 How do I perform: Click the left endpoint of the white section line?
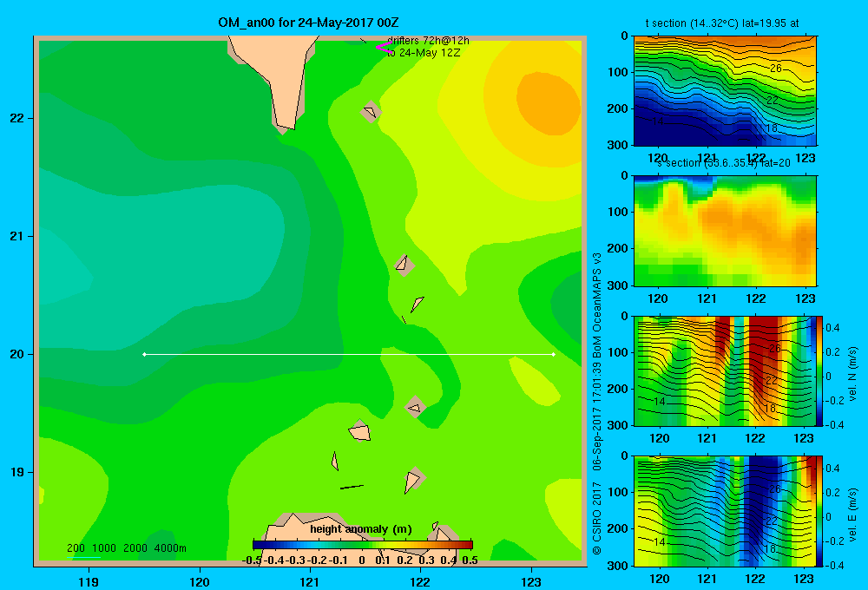(x=144, y=354)
